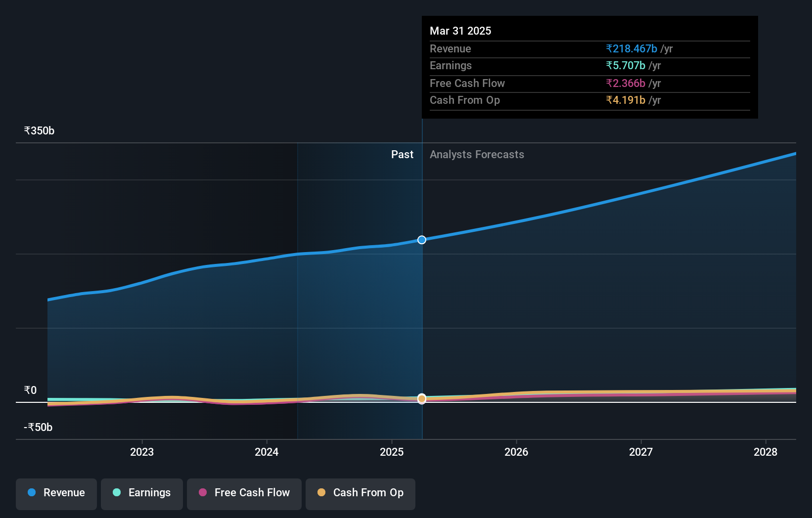This screenshot has width=812, height=518.
Task: Click the ₹218.467b revenue value
Action: [x=632, y=48]
